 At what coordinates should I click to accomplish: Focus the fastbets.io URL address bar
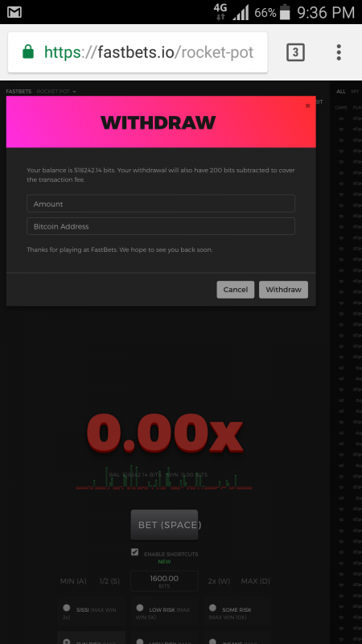138,52
